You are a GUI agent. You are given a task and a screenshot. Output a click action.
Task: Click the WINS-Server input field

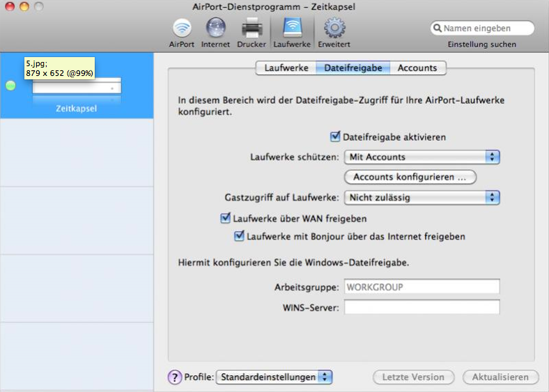(x=422, y=307)
